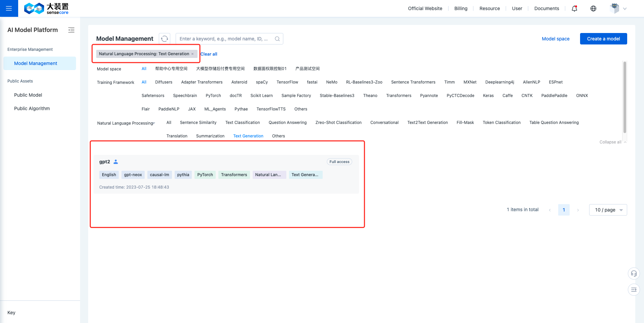This screenshot has height=323, width=644.
Task: Open the User menu
Action: (x=517, y=8)
